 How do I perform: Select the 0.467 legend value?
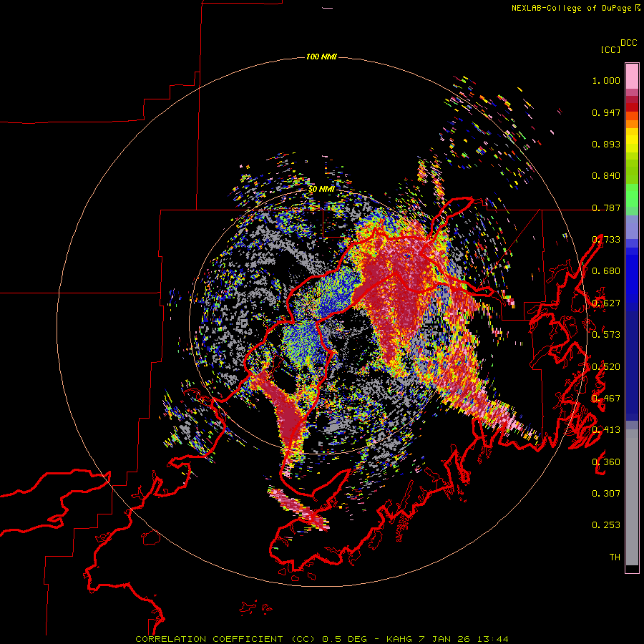[x=606, y=399]
